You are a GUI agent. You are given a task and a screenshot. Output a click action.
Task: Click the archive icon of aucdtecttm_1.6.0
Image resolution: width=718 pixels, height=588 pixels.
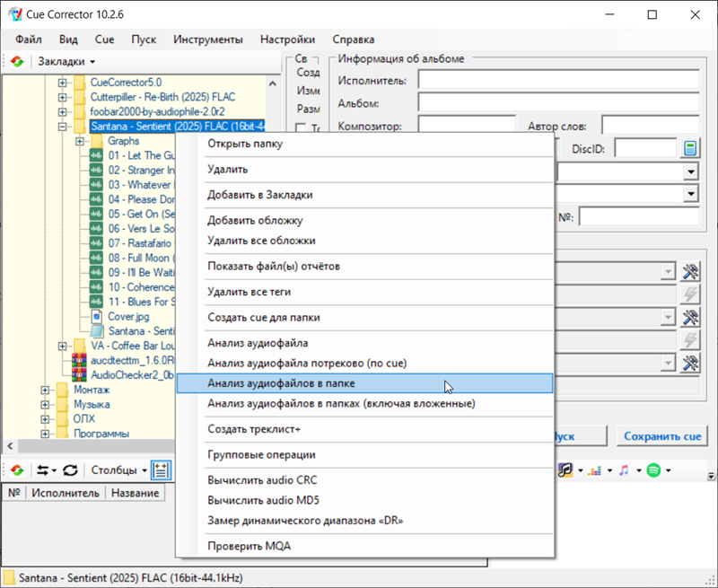pyautogui.click(x=79, y=360)
